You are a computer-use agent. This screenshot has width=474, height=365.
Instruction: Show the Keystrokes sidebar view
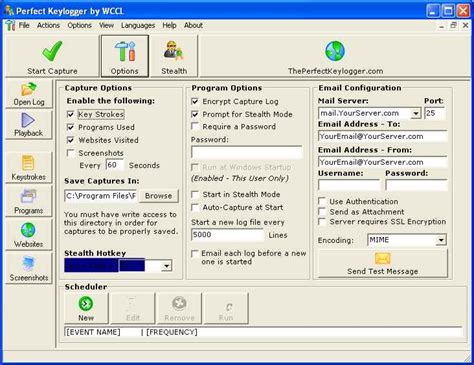pos(29,168)
